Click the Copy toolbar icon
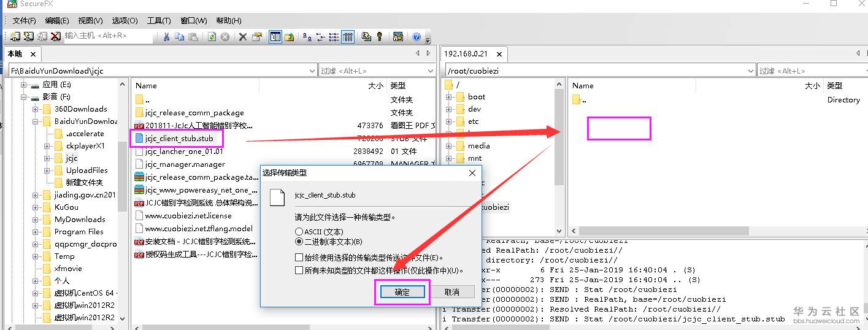The width and height of the screenshot is (868, 330). 179,36
